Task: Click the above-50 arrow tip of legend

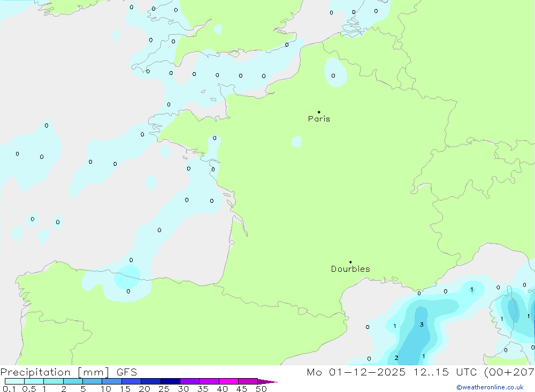Action: click(x=267, y=382)
